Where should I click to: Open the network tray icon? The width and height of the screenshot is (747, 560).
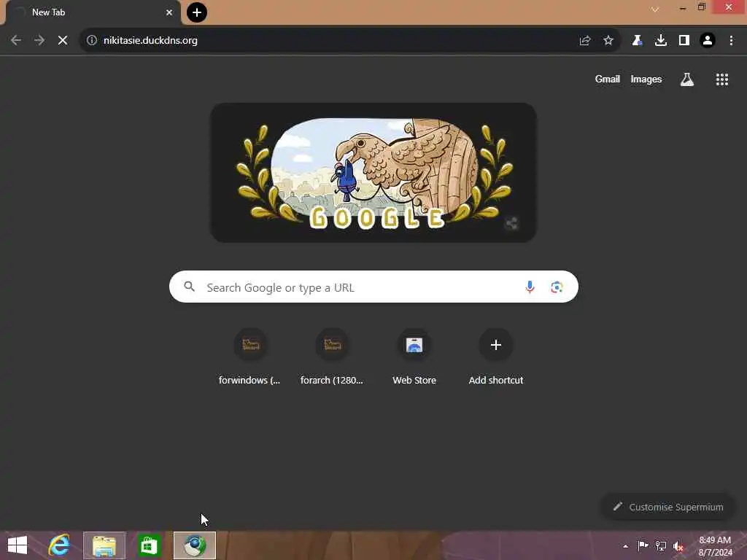pos(661,545)
